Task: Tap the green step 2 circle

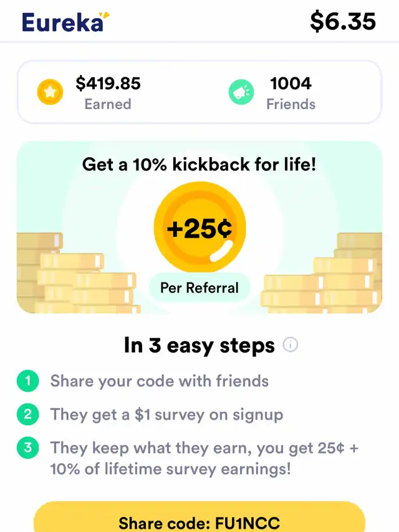Action: [x=28, y=414]
